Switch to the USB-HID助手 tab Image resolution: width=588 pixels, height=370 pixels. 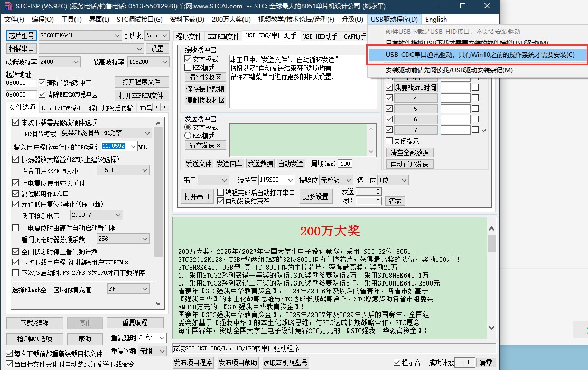coord(320,36)
